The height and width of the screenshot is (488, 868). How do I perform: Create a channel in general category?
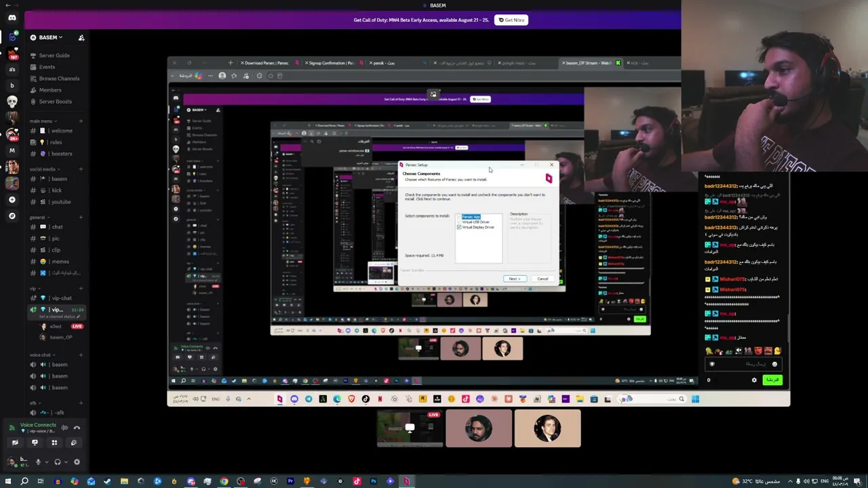coord(81,218)
